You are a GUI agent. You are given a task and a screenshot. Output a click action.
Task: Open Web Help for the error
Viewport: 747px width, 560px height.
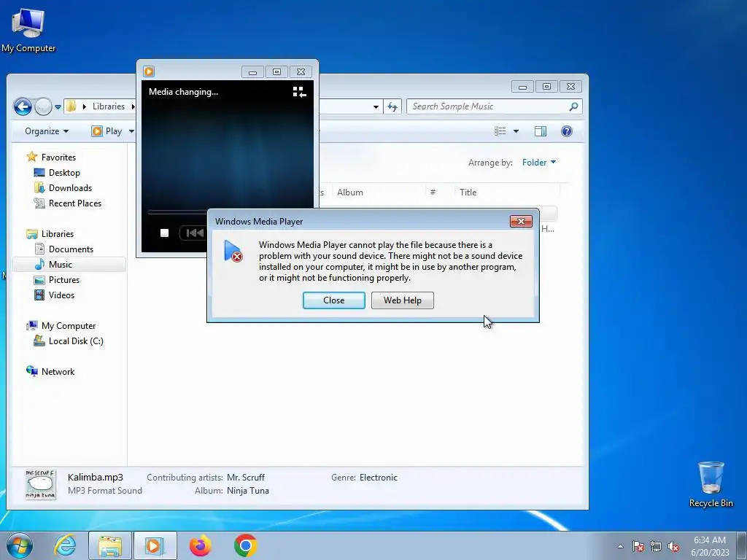click(402, 300)
